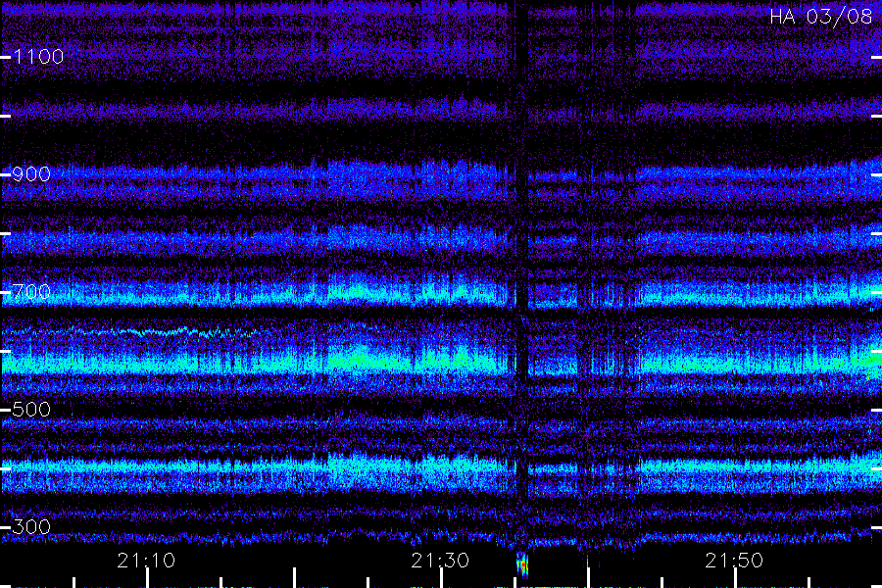
Task: Click the colored burst marker below the spectrogram
Action: pyautogui.click(x=522, y=565)
